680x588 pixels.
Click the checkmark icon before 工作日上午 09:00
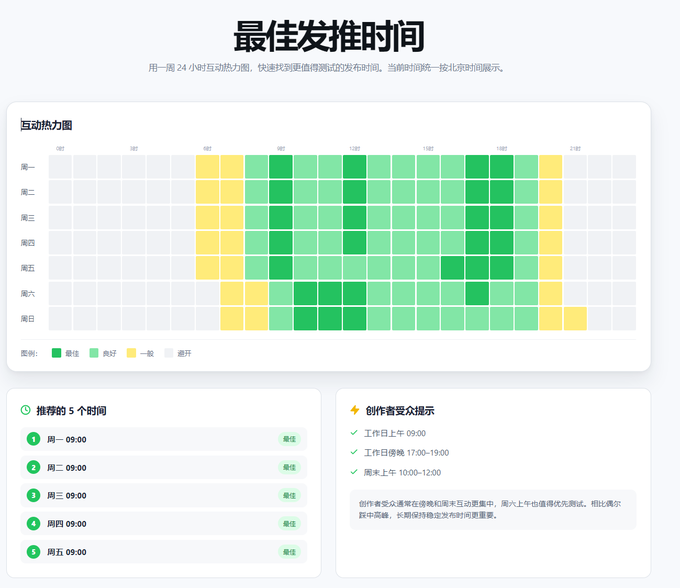coord(354,433)
